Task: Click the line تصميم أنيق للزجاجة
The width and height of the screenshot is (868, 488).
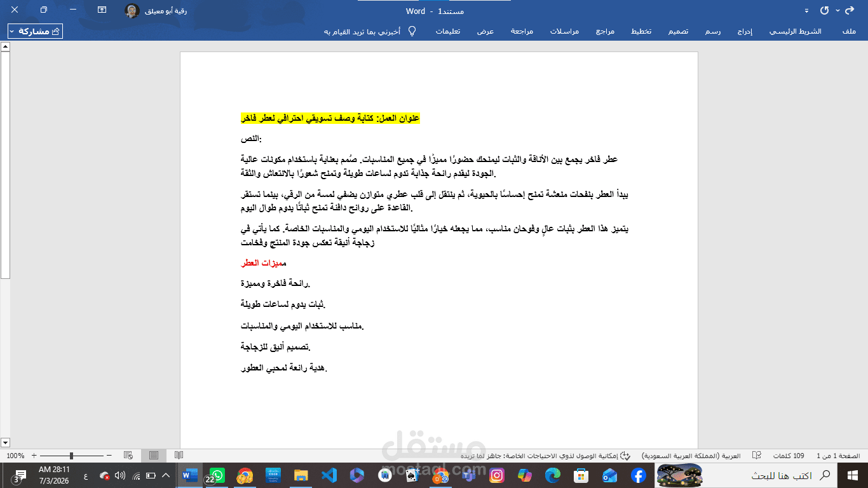Action: [276, 347]
